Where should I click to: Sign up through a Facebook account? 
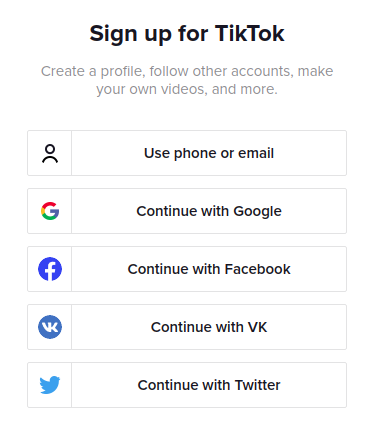187,269
